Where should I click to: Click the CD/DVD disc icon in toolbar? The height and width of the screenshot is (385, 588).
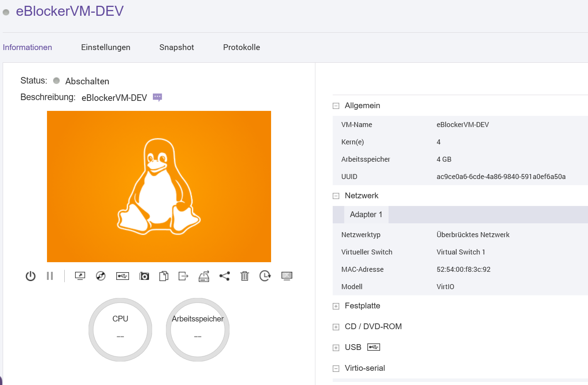(x=101, y=276)
